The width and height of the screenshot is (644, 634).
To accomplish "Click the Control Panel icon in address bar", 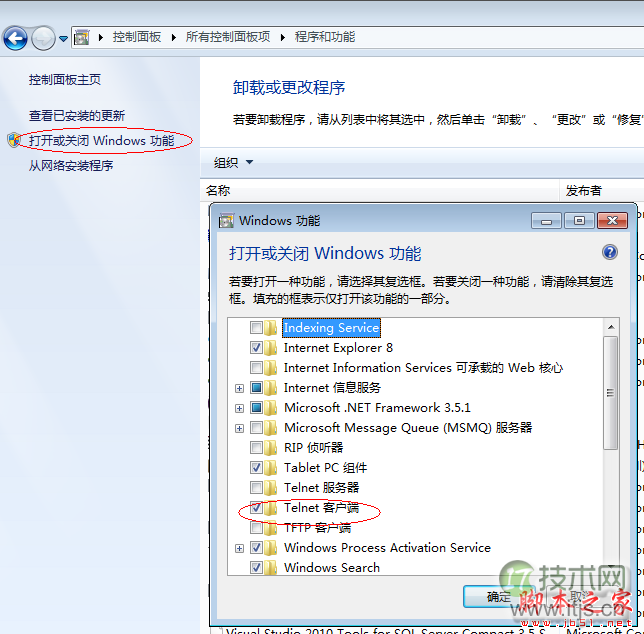I will click(x=82, y=37).
